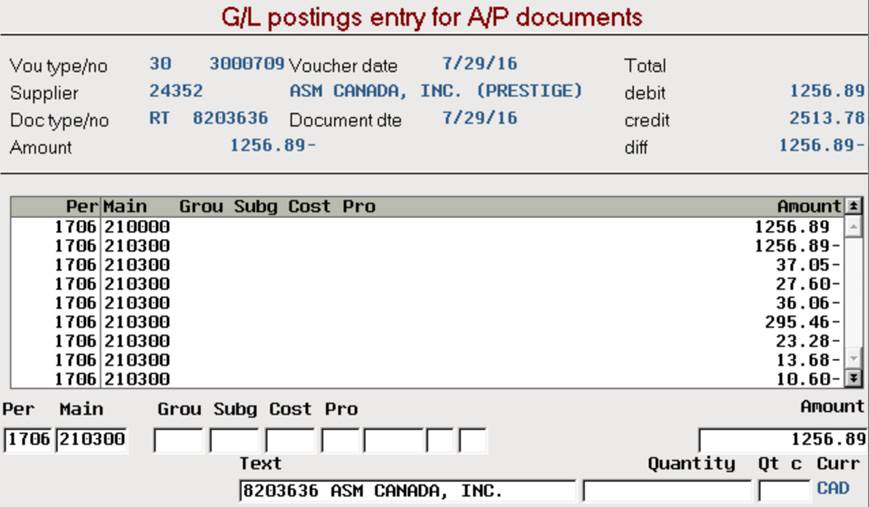Click the Amount column header
The height and width of the screenshot is (507, 869).
[809, 207]
